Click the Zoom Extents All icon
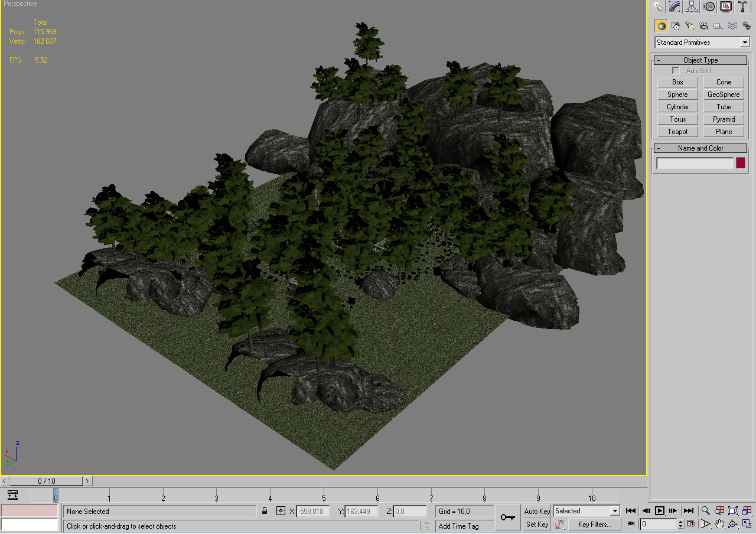 click(747, 511)
